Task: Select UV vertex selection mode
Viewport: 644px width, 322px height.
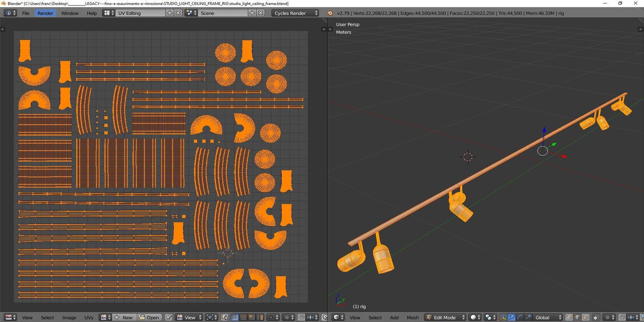Action: 235,317
